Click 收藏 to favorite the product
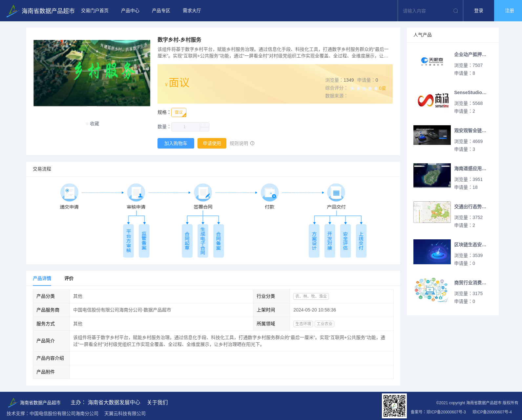522x420 pixels. click(x=94, y=124)
